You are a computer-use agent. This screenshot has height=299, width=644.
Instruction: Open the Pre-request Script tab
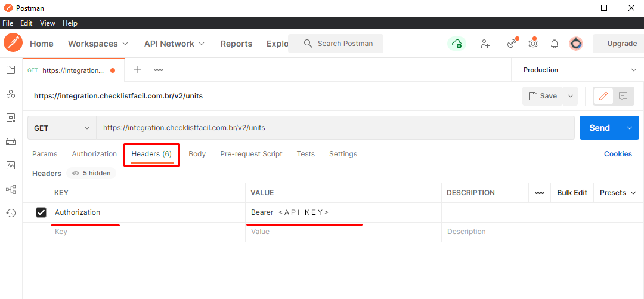[252, 154]
